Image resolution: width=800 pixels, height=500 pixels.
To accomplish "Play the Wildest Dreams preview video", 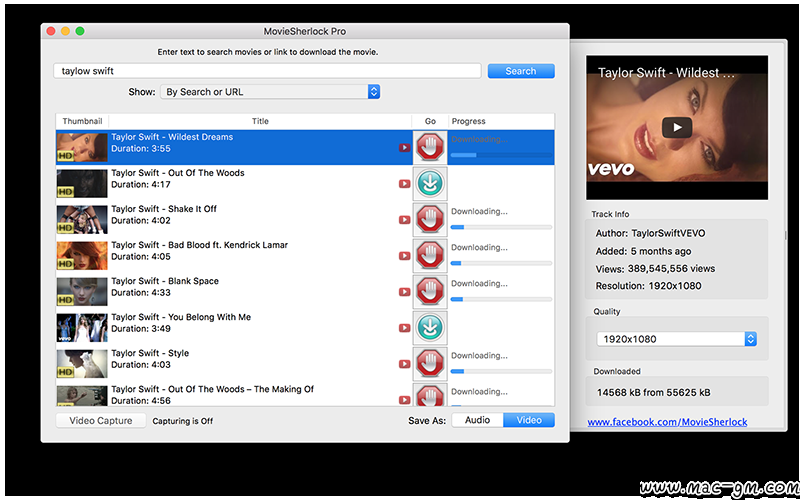I will (x=677, y=128).
